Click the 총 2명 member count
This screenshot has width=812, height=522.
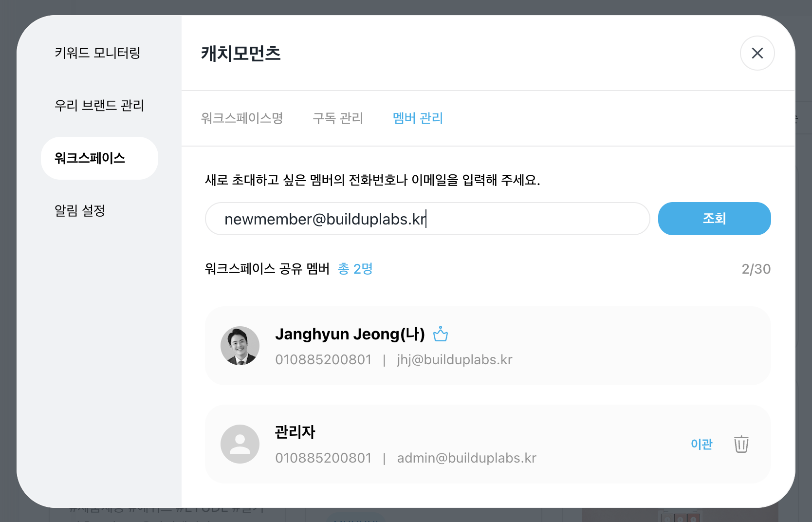(355, 269)
